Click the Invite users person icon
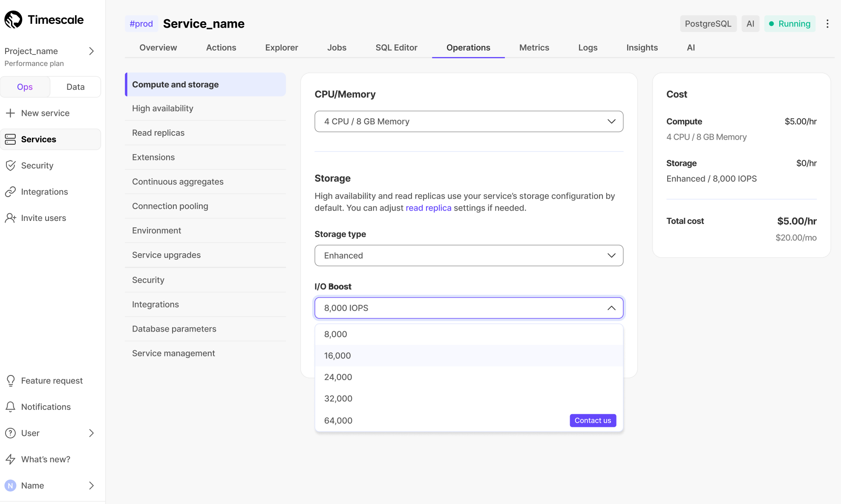This screenshot has height=504, width=841. 10,218
